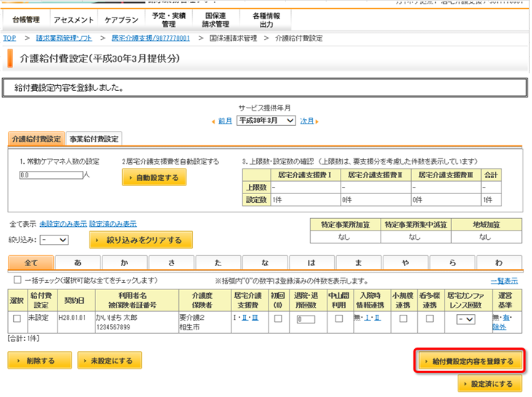Open the 平成30年3月 month dropdown

click(x=266, y=121)
